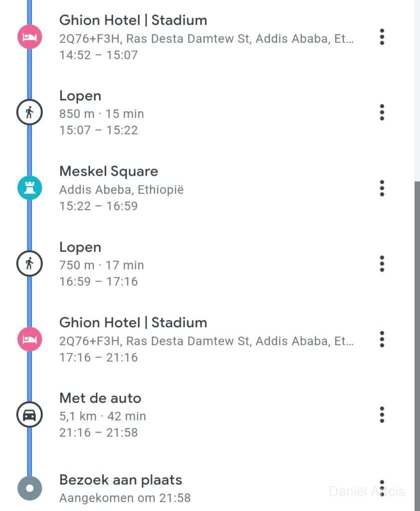Click the pink hotel icon for the 17:16 stay
Screen dimensions: 420x511
click(x=29, y=339)
